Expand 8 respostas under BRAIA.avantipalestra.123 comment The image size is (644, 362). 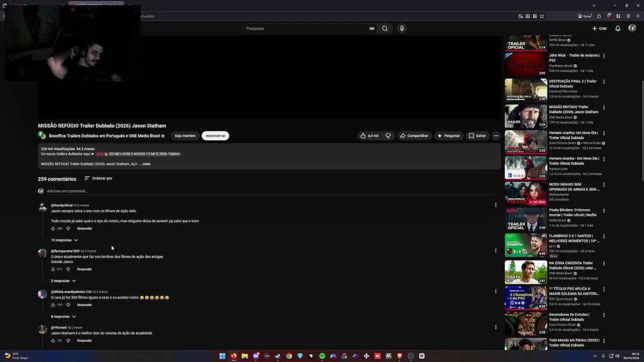point(63,317)
